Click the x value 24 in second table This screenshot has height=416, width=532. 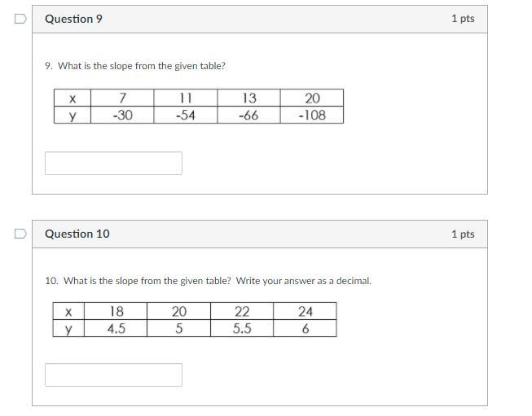(305, 311)
